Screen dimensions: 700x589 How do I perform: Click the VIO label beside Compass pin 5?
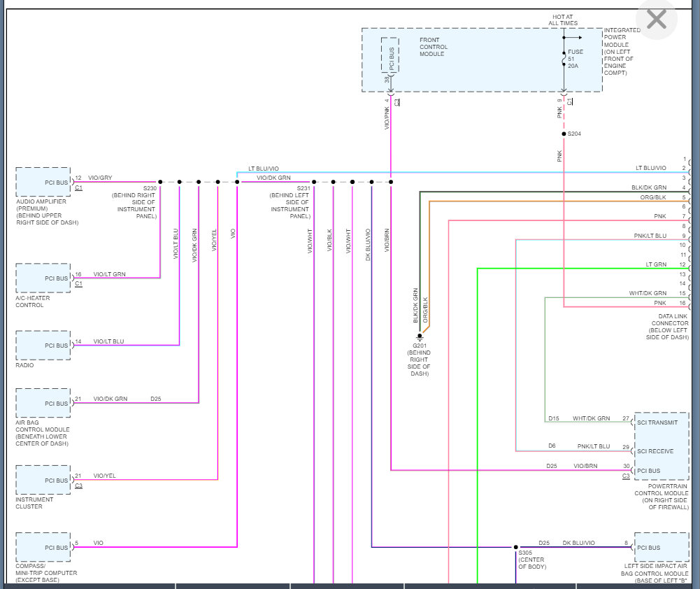point(98,543)
